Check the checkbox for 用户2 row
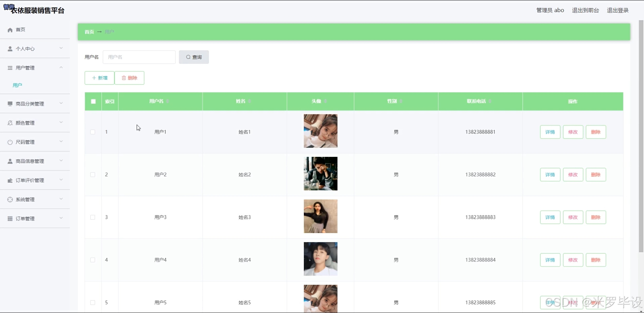 tap(93, 175)
